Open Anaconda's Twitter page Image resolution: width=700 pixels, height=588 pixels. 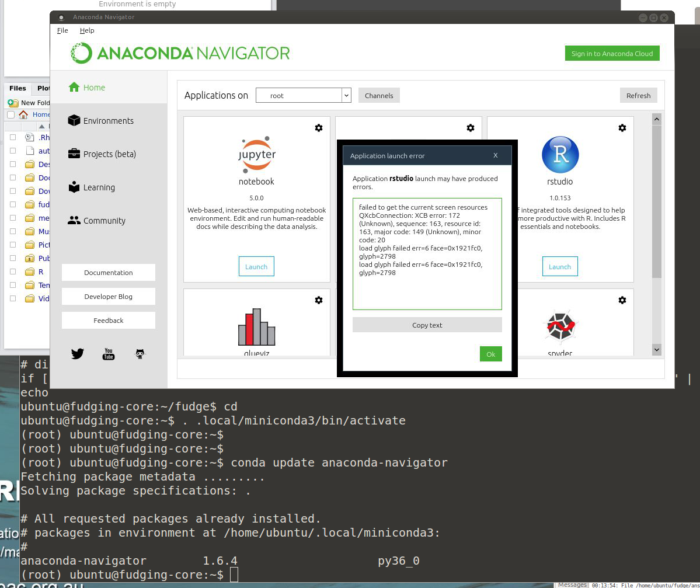click(x=77, y=354)
